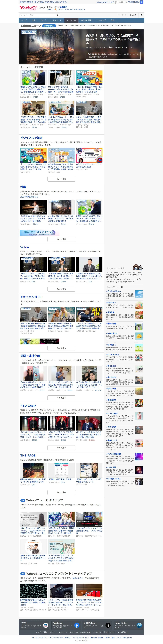The image size is (163, 644).
Task: Click the X (旧Twitter) icon in footer
Action: coord(108,625)
